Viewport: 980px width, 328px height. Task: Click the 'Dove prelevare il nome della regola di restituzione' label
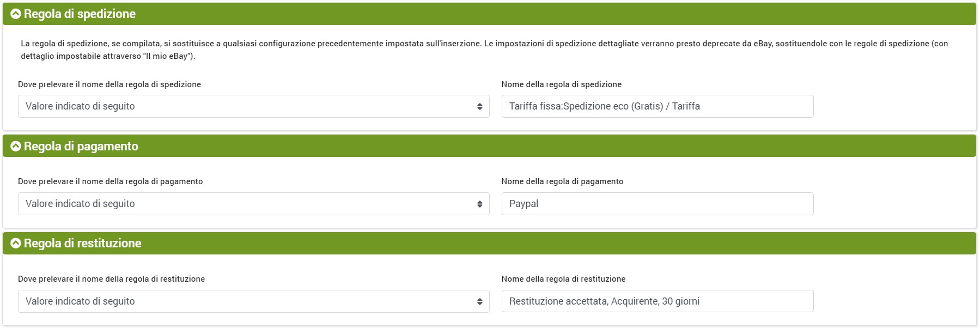111,279
